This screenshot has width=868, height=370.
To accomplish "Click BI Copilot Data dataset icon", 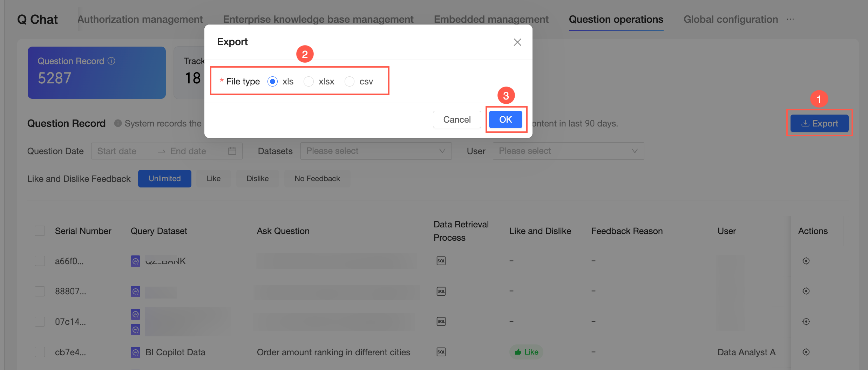I will click(x=135, y=352).
